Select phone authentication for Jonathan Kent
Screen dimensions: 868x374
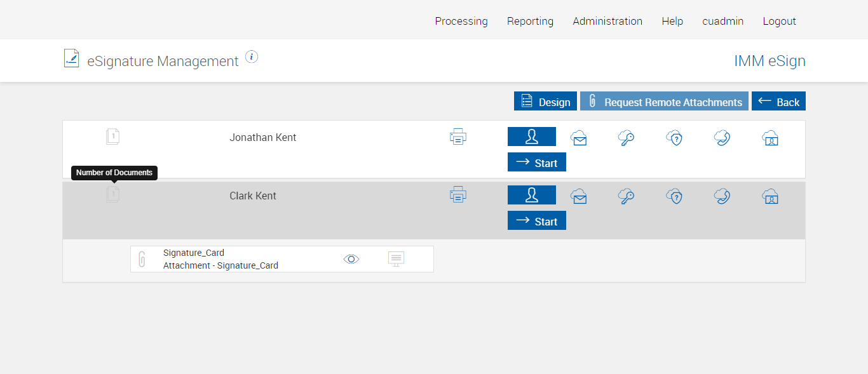click(x=722, y=138)
